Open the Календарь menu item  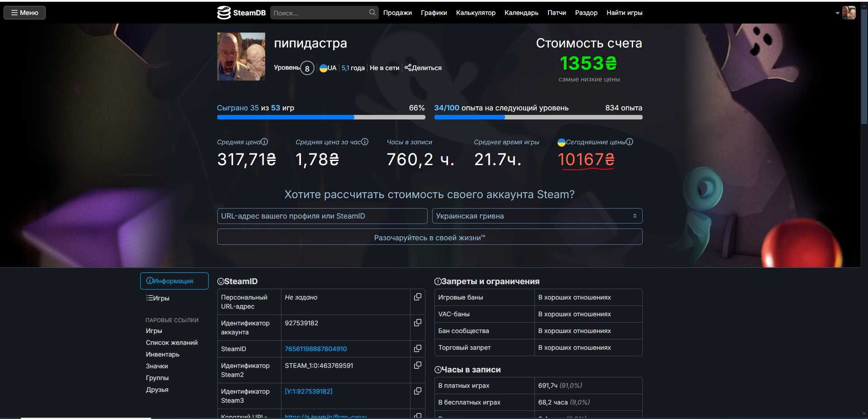coord(521,13)
